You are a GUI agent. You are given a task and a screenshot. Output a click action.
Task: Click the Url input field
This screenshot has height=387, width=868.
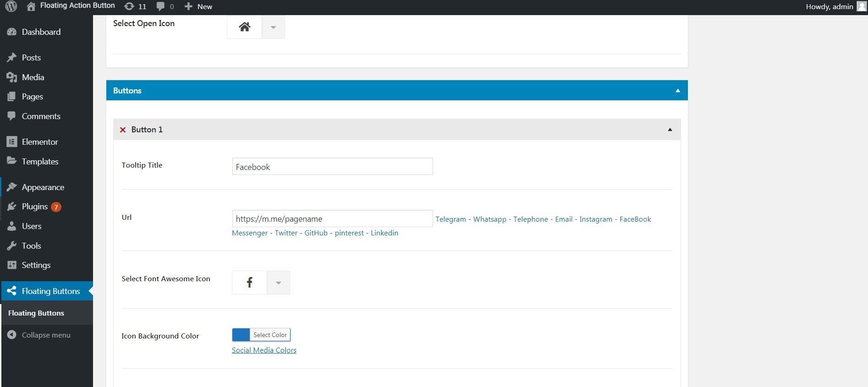click(332, 218)
